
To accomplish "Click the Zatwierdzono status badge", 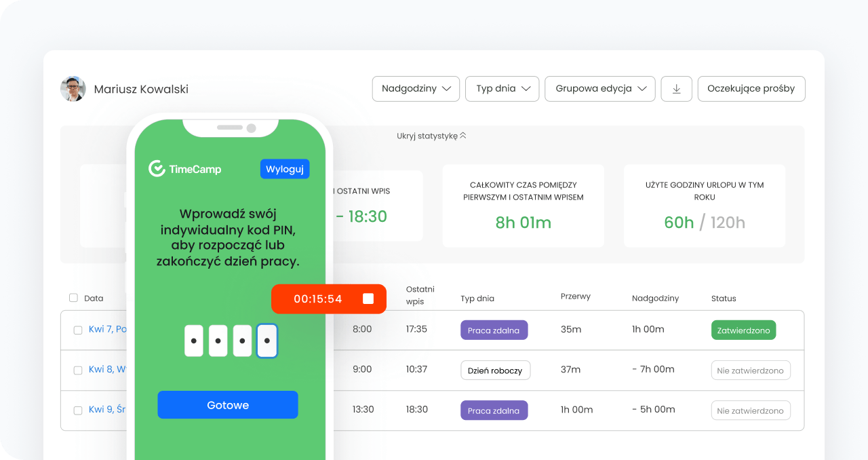I will [x=744, y=330].
